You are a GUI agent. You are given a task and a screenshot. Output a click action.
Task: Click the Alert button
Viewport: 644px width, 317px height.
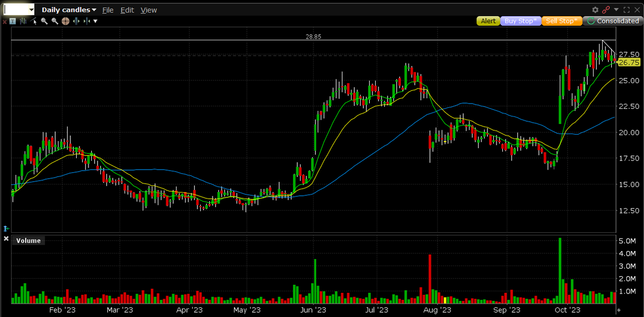point(488,21)
